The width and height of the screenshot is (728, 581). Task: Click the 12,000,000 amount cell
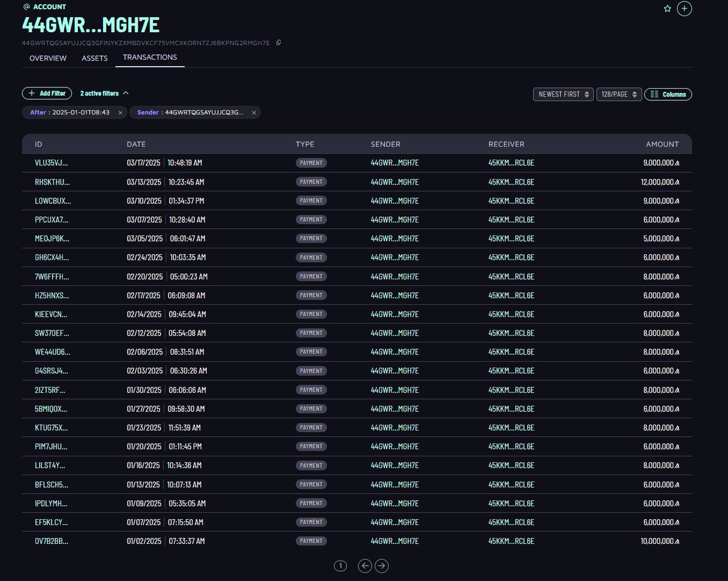pyautogui.click(x=661, y=182)
